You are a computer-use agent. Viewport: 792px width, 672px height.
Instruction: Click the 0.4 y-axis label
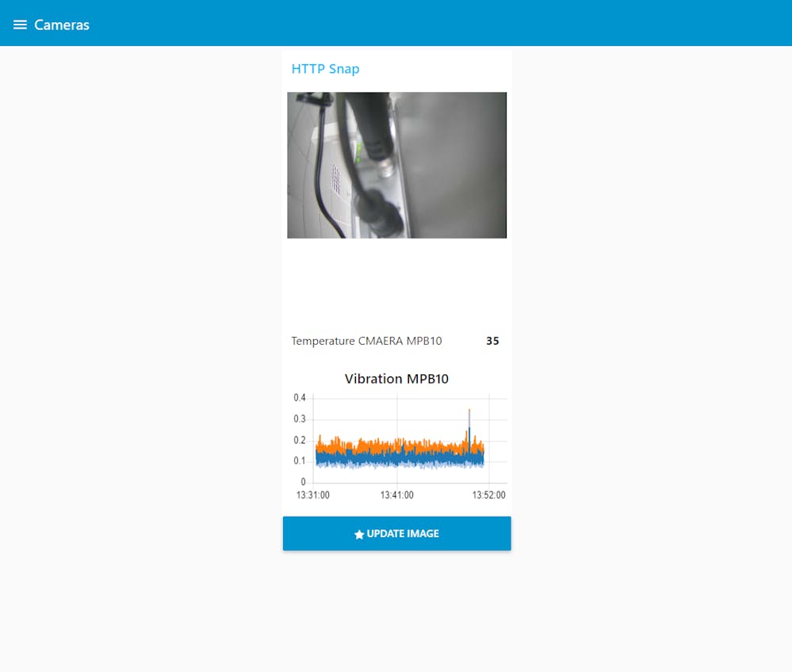(300, 398)
